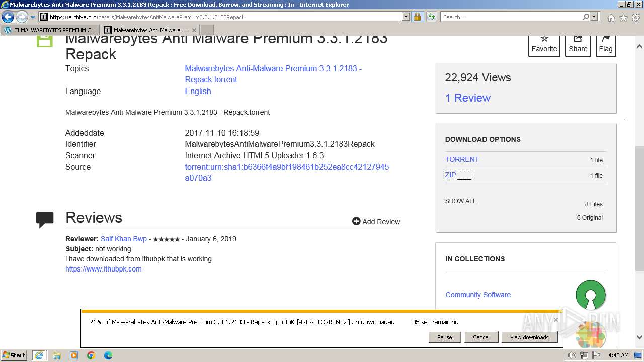The image size is (644, 362).
Task: Expand the search provider dropdown
Action: pyautogui.click(x=594, y=17)
